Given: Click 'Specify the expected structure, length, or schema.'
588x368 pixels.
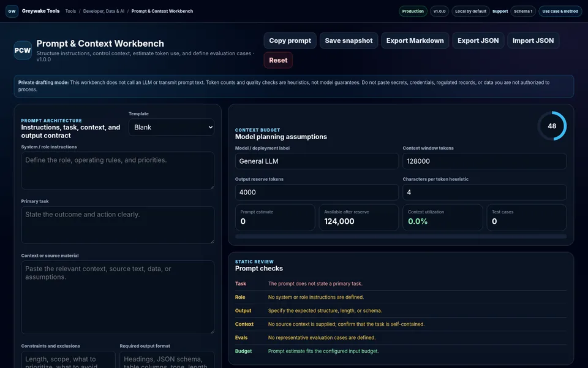Looking at the screenshot, I should coord(325,310).
